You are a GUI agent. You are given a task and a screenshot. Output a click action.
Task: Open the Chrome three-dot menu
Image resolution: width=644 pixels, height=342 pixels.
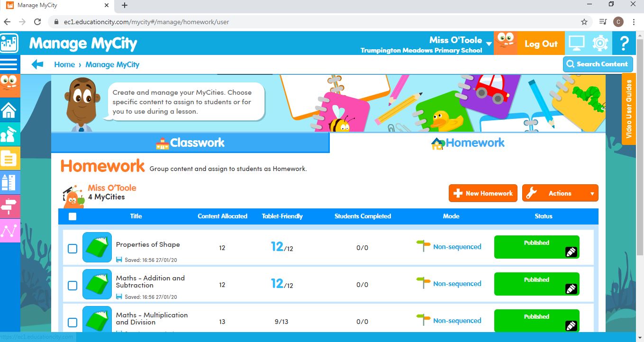pos(634,22)
